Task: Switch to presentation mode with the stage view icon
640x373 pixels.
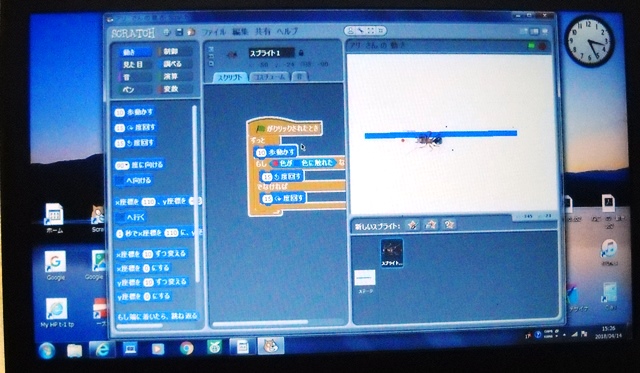Action: click(x=544, y=31)
